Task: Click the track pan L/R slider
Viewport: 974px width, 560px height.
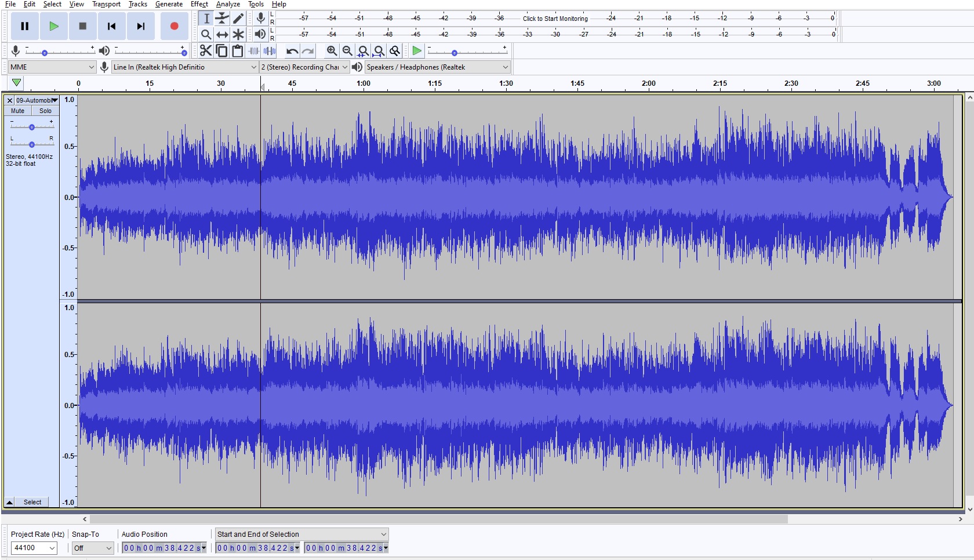Action: 32,144
